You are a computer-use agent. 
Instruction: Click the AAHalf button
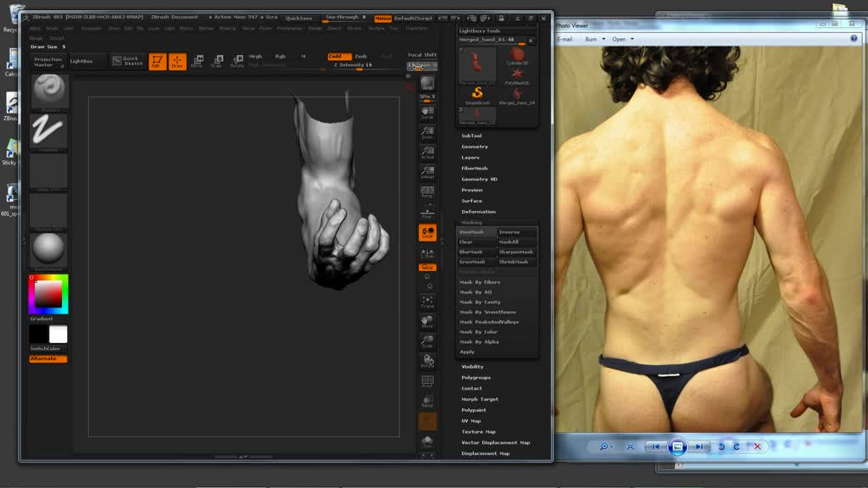click(x=427, y=172)
